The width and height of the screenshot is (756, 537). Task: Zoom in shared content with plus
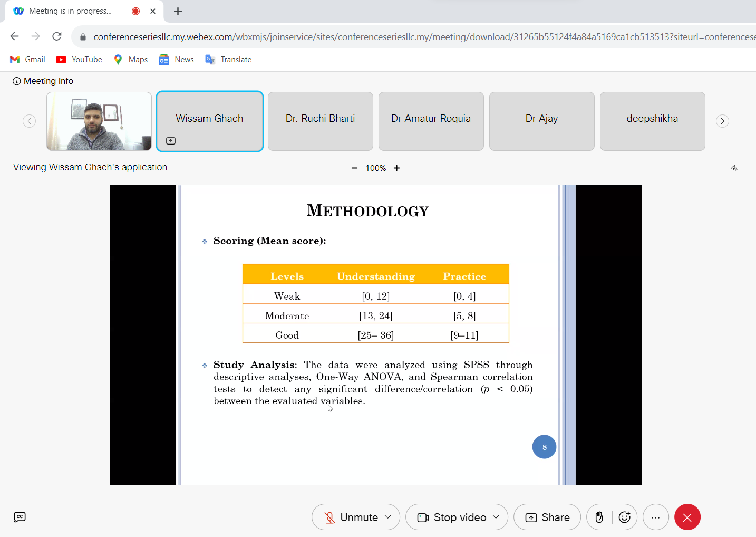point(397,168)
